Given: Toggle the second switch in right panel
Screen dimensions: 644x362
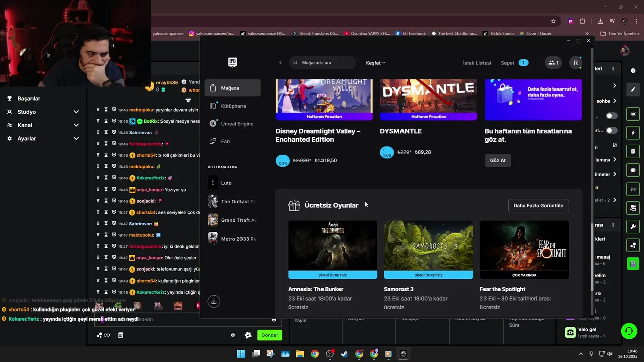Looking at the screenshot, I should click(x=611, y=130).
